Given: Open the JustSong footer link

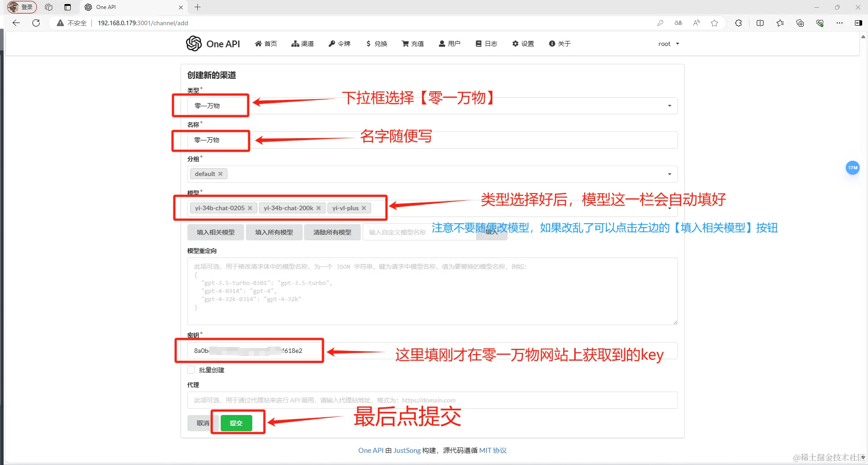Looking at the screenshot, I should pos(407,450).
